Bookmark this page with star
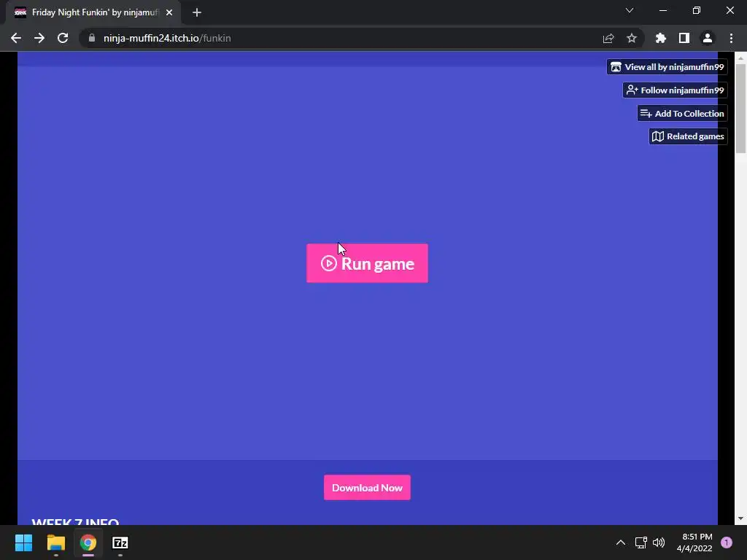This screenshot has width=747, height=560. tap(632, 38)
